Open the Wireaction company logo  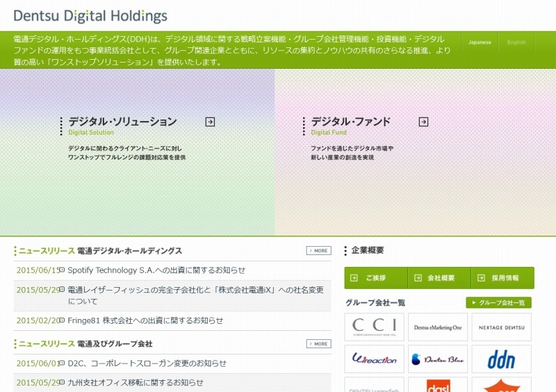click(x=374, y=359)
